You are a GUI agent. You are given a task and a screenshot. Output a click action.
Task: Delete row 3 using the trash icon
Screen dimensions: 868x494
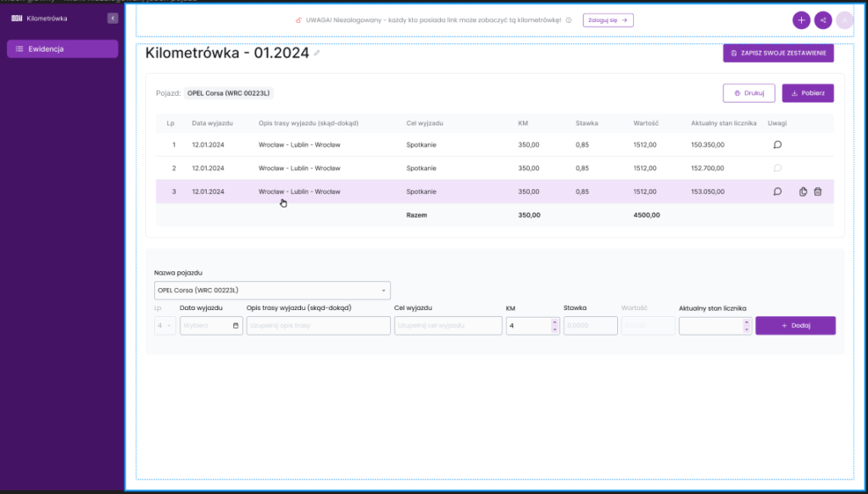818,191
